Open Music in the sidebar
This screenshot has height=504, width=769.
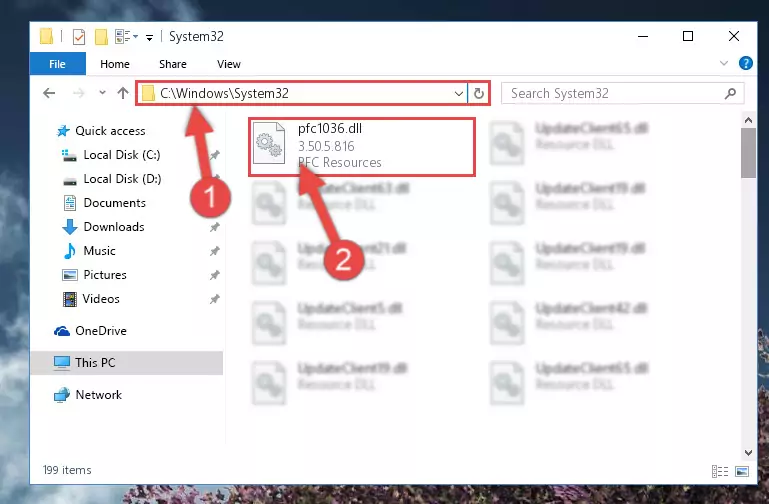click(x=99, y=251)
